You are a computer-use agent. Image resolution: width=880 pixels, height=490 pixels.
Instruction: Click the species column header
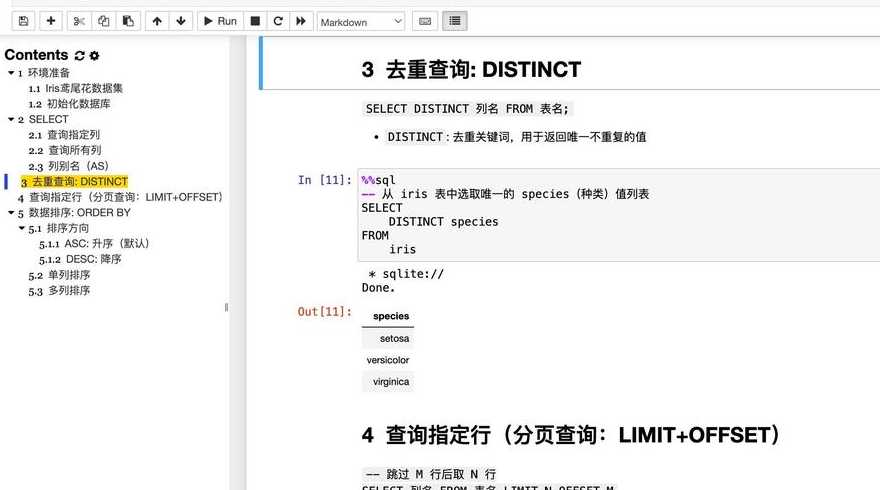pyautogui.click(x=391, y=316)
